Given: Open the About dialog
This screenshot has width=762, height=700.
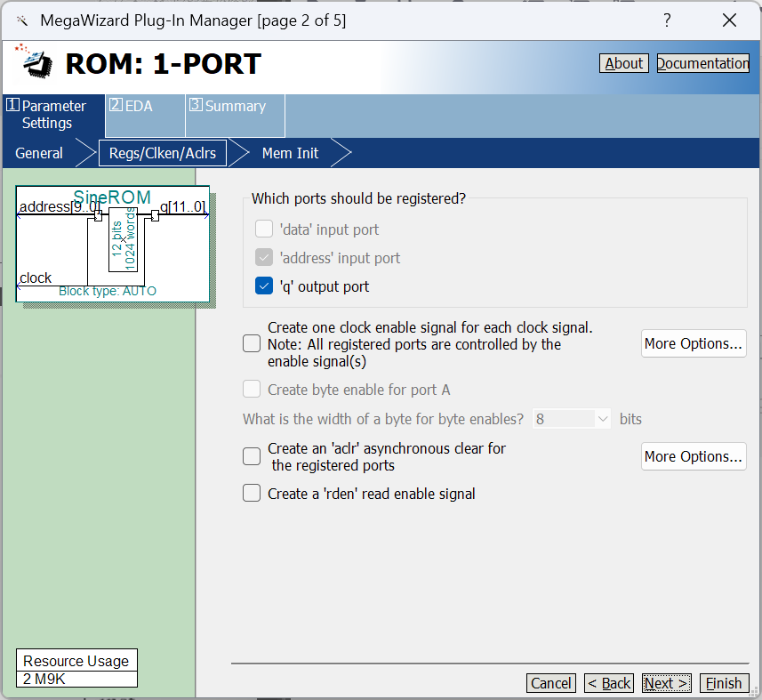Looking at the screenshot, I should pyautogui.click(x=623, y=63).
